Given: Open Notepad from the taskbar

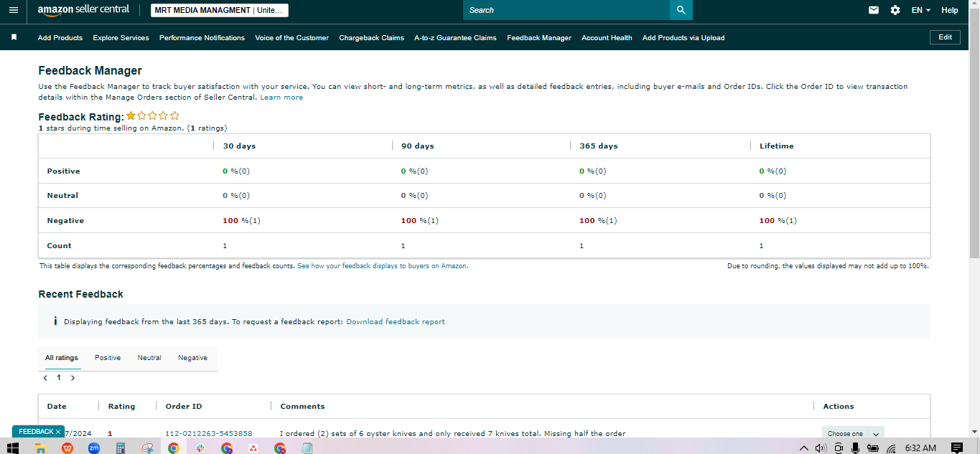Looking at the screenshot, I should click(307, 448).
